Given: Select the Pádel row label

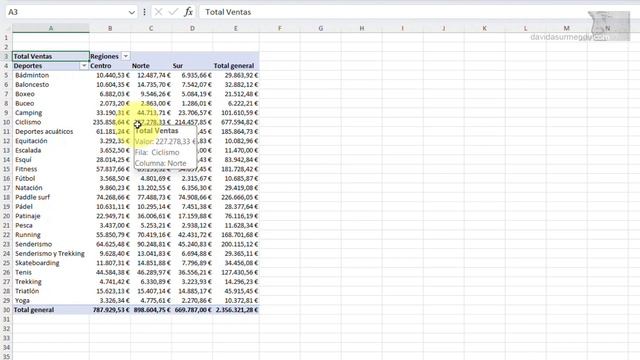Looking at the screenshot, I should click(24, 207).
